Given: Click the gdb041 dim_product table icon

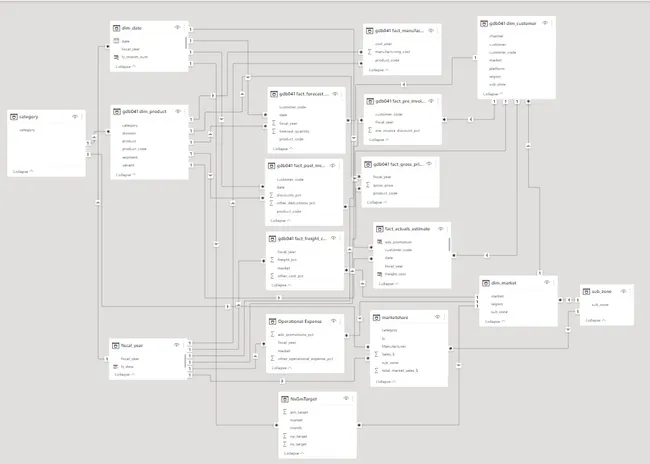Looking at the screenshot, I should tap(117, 112).
